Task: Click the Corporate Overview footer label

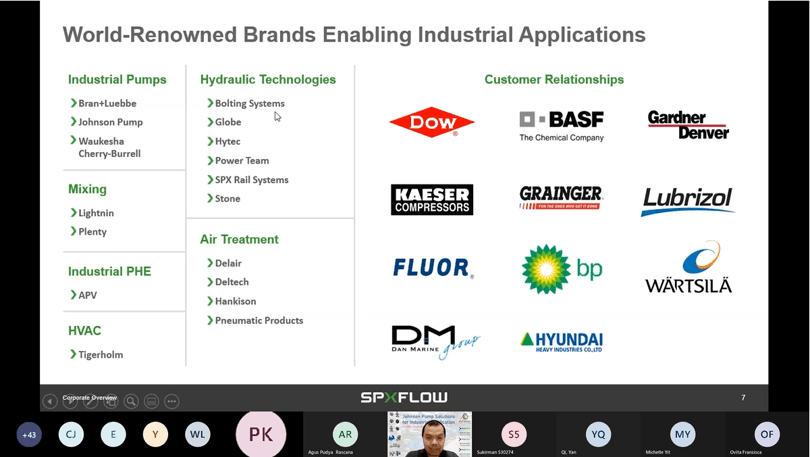Action: click(x=90, y=398)
